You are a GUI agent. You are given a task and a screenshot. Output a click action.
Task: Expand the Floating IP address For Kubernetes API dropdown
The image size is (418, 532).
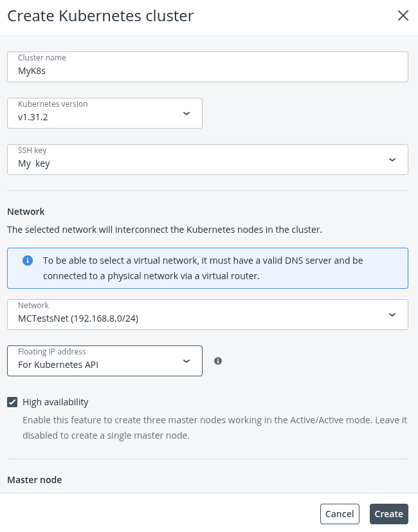point(104,361)
